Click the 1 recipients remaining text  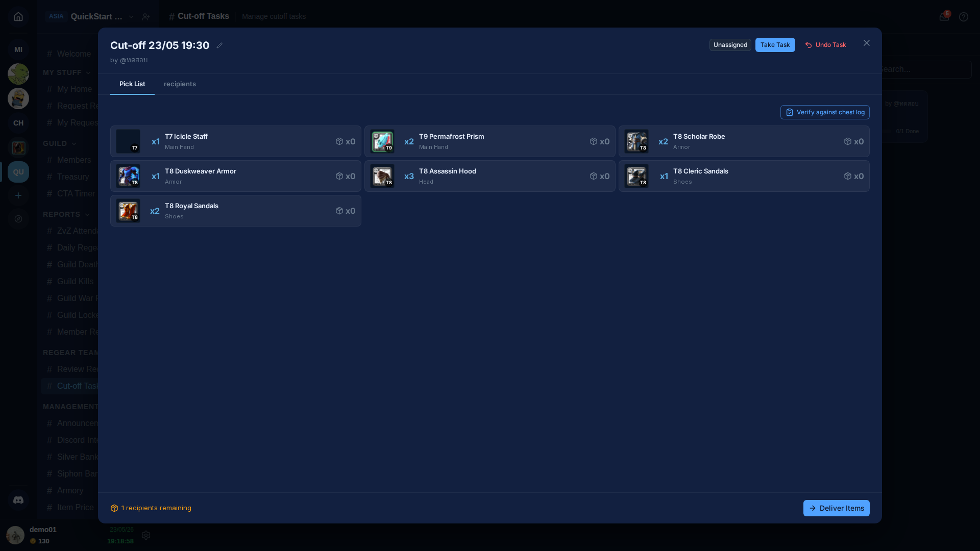(156, 508)
